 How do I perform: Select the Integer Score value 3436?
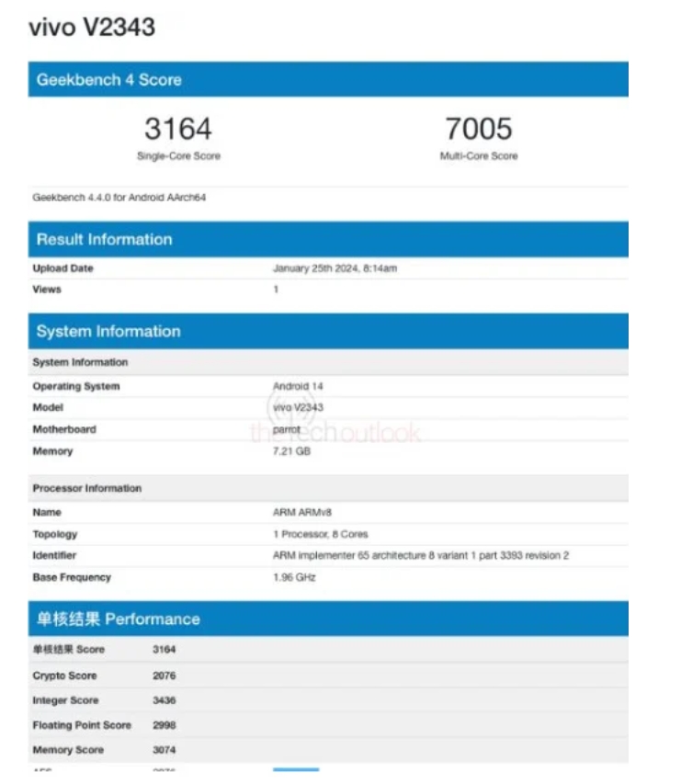164,700
